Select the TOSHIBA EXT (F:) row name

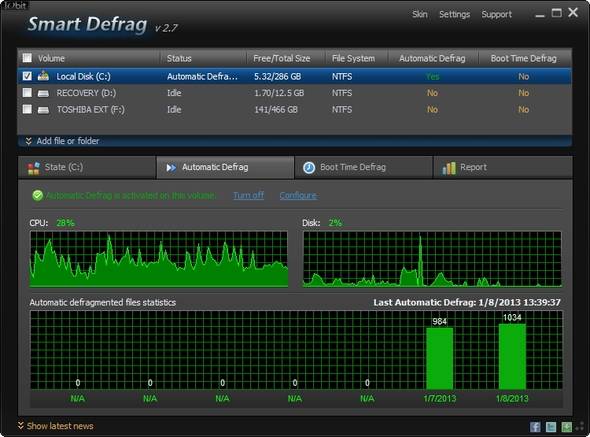click(x=90, y=110)
